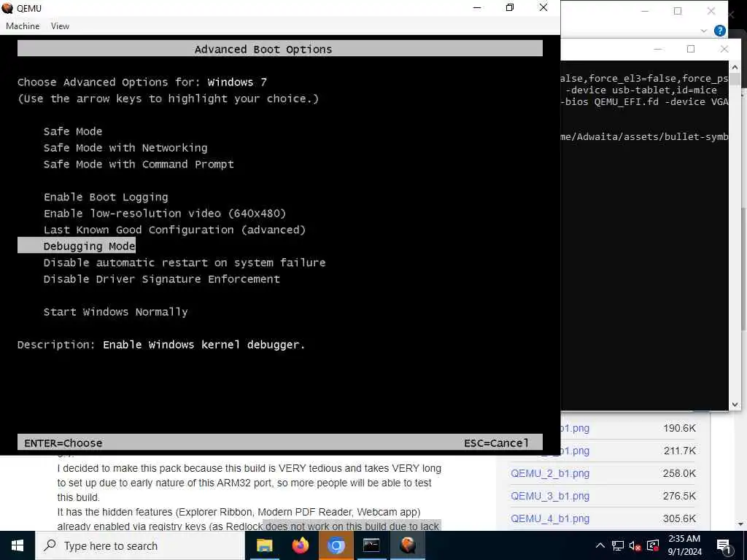Open the Windows Start menu

click(18, 545)
